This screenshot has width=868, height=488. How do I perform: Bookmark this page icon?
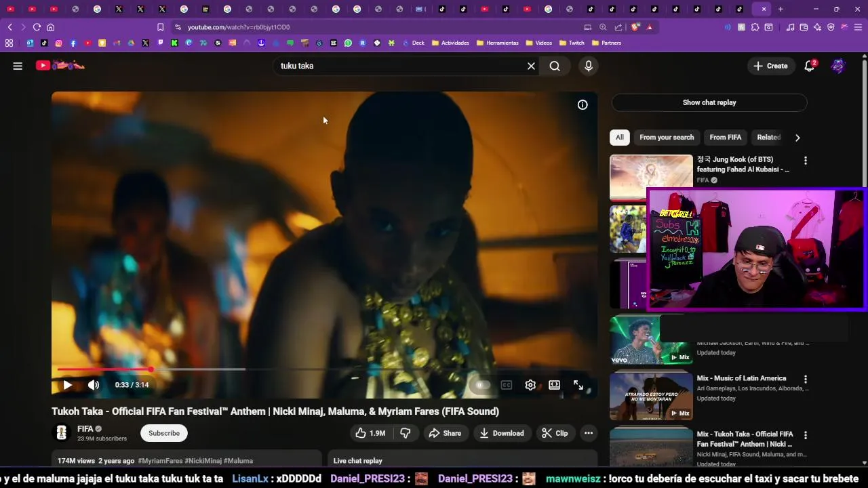[160, 27]
